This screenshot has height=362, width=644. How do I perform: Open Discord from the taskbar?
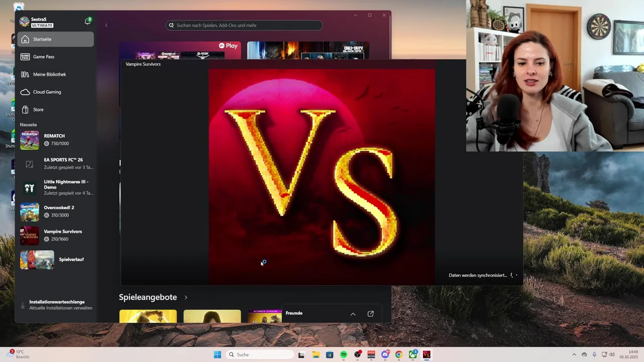pos(385,354)
